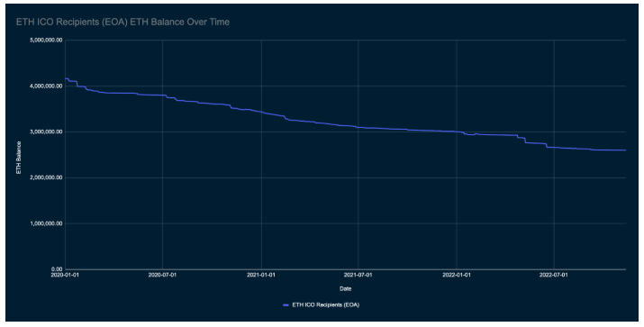Click the x-axis label '2021-07-01'

358,276
